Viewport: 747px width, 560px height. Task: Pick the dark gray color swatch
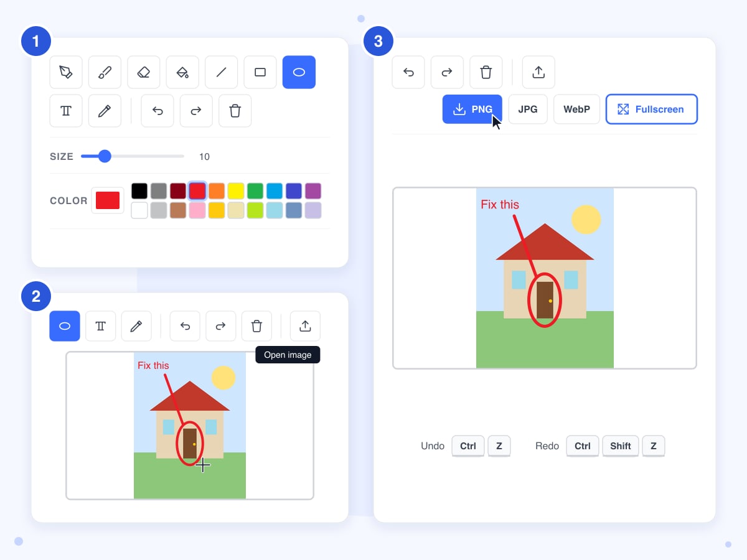159,191
